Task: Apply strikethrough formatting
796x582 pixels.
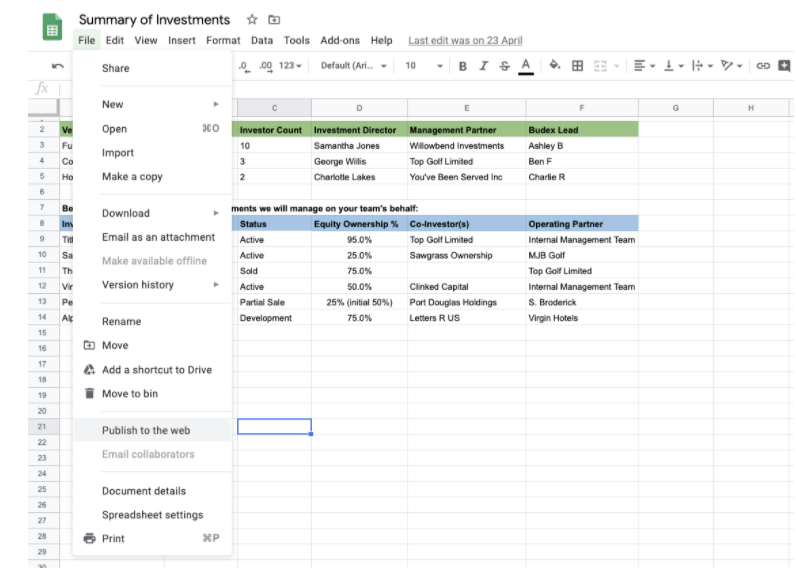Action: click(x=504, y=66)
